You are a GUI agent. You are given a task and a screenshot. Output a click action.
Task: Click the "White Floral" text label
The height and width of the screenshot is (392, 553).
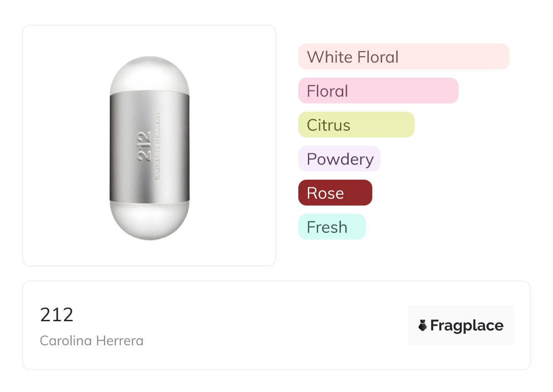(x=353, y=57)
